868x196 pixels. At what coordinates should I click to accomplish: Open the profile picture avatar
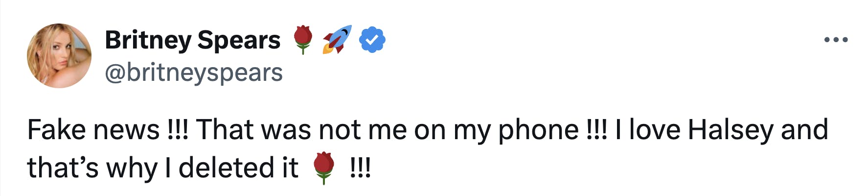click(59, 56)
